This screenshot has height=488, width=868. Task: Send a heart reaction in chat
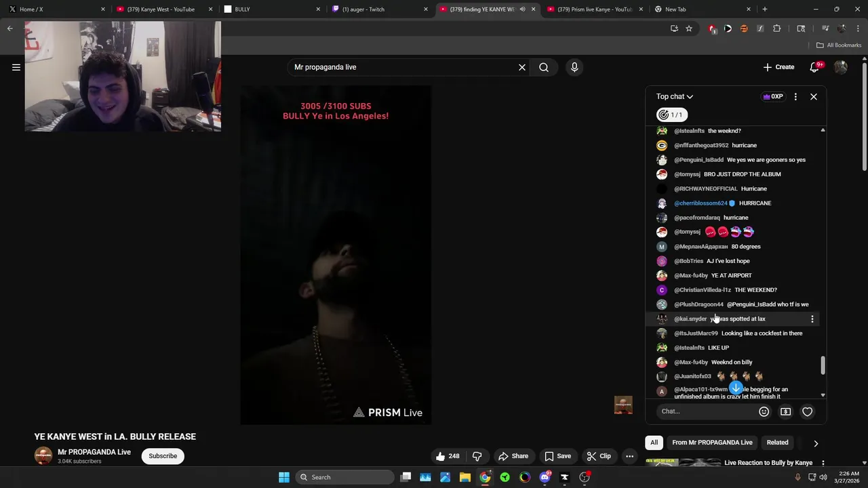(x=808, y=411)
